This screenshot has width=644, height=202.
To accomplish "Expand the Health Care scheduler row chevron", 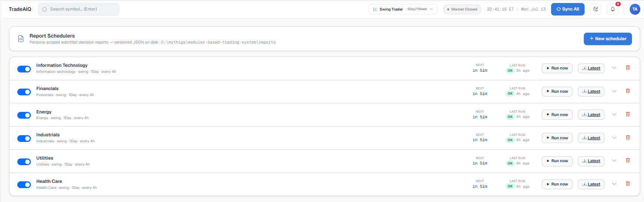I will [x=614, y=184].
